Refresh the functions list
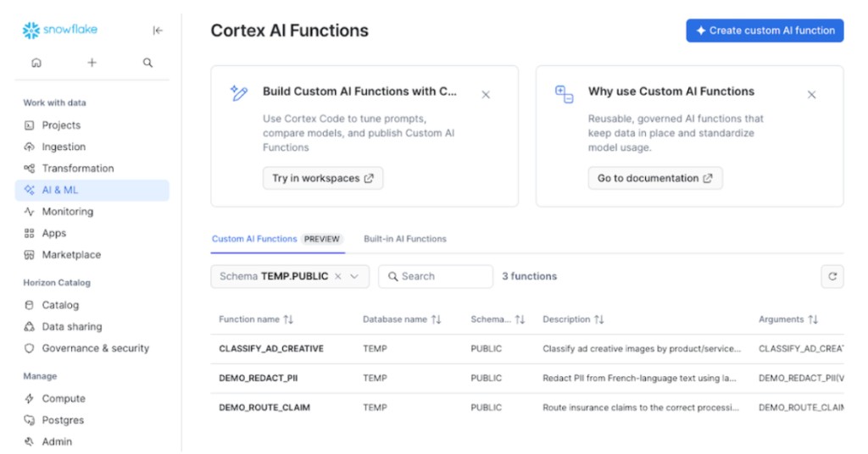 pyautogui.click(x=832, y=276)
